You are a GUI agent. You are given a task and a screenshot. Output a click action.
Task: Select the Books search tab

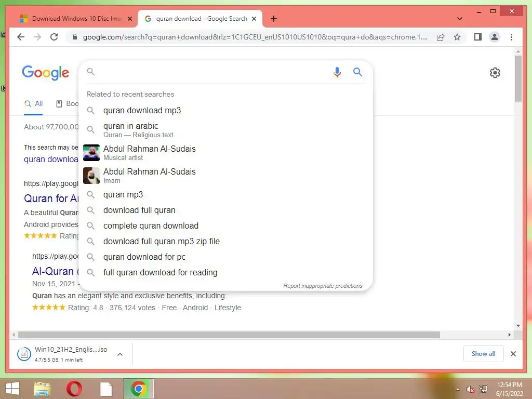click(x=67, y=104)
